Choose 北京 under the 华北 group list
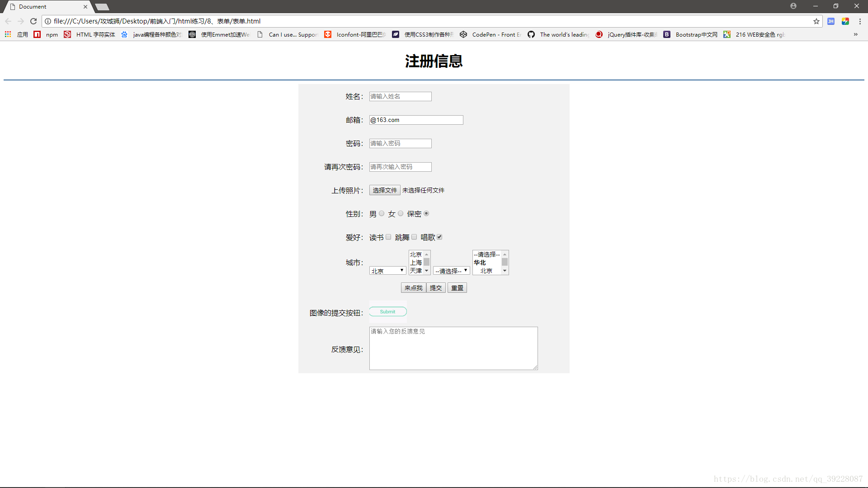Screen dimensions: 868x488 486,271
